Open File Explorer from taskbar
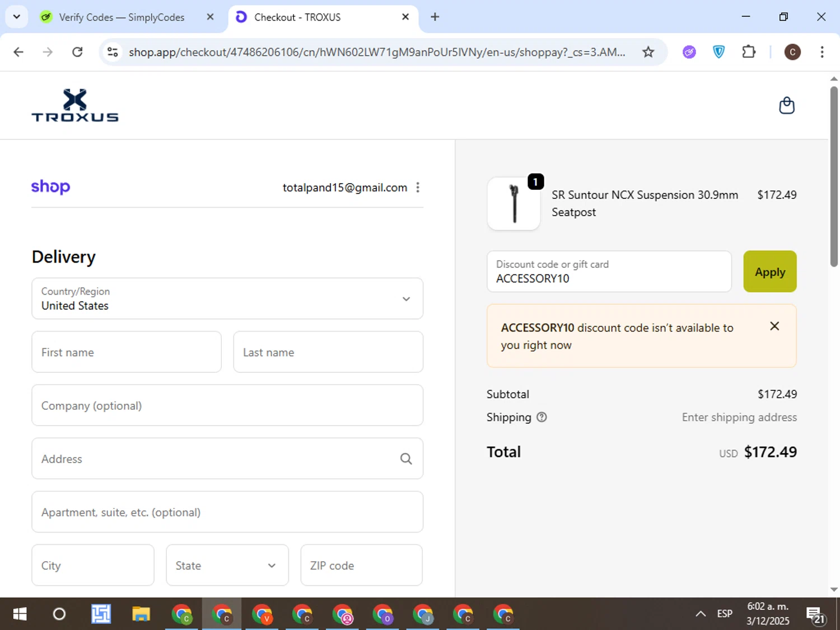 point(141,614)
